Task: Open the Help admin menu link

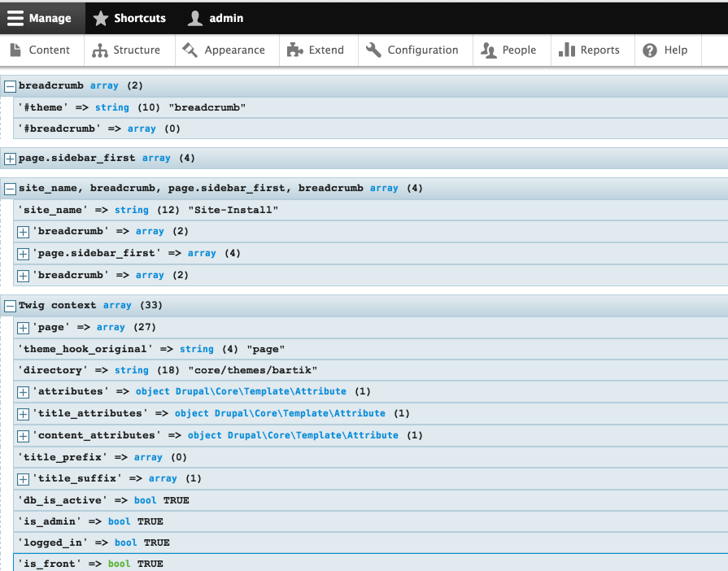Action: pos(668,50)
